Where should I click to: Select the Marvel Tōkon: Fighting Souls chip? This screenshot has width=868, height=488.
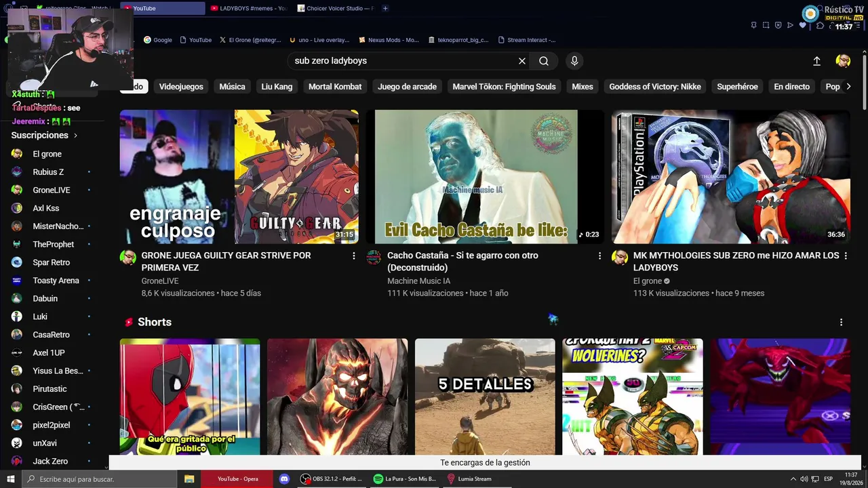[504, 87]
